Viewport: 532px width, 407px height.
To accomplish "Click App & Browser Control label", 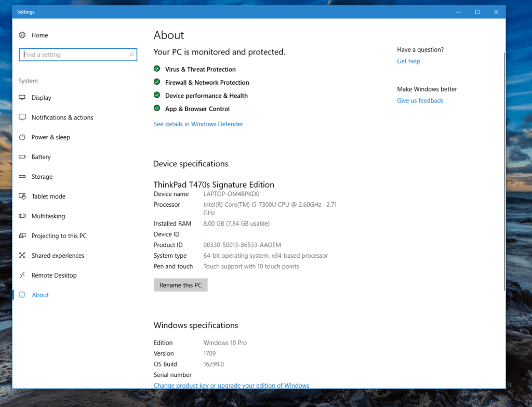I will click(x=197, y=109).
